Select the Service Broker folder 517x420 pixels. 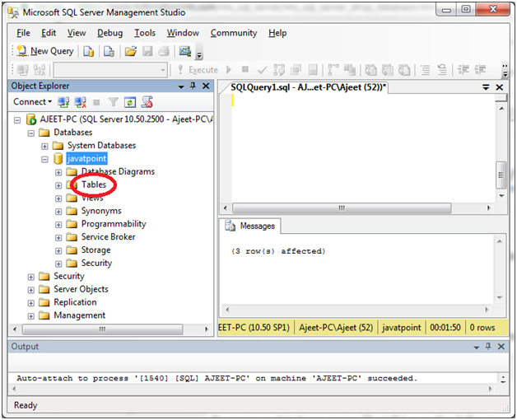(x=108, y=237)
